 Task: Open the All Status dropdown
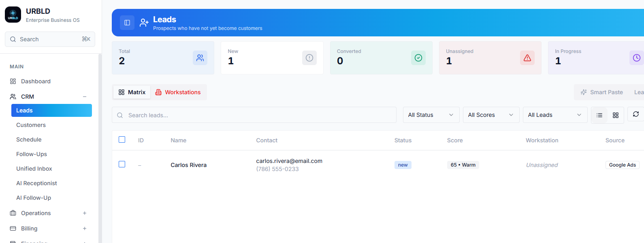(x=431, y=115)
